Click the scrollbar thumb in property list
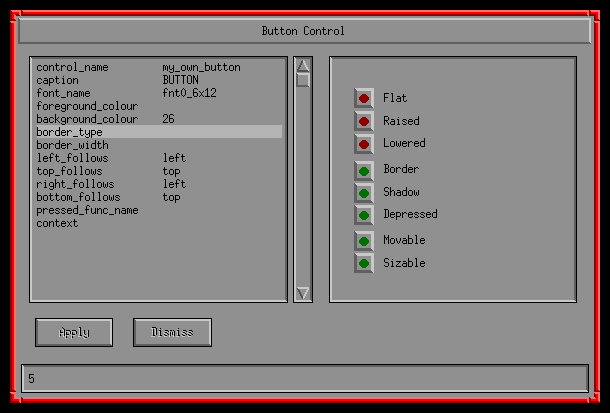610x413 pixels. pos(303,80)
